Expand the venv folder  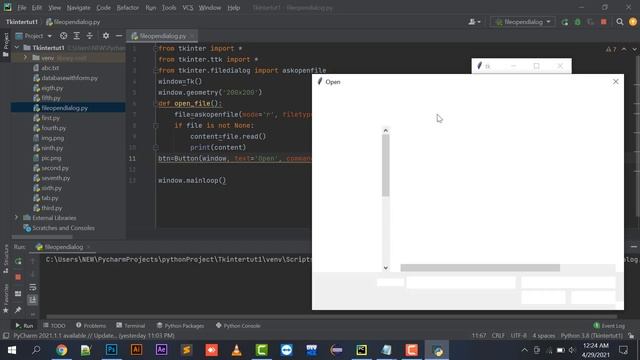click(25, 58)
